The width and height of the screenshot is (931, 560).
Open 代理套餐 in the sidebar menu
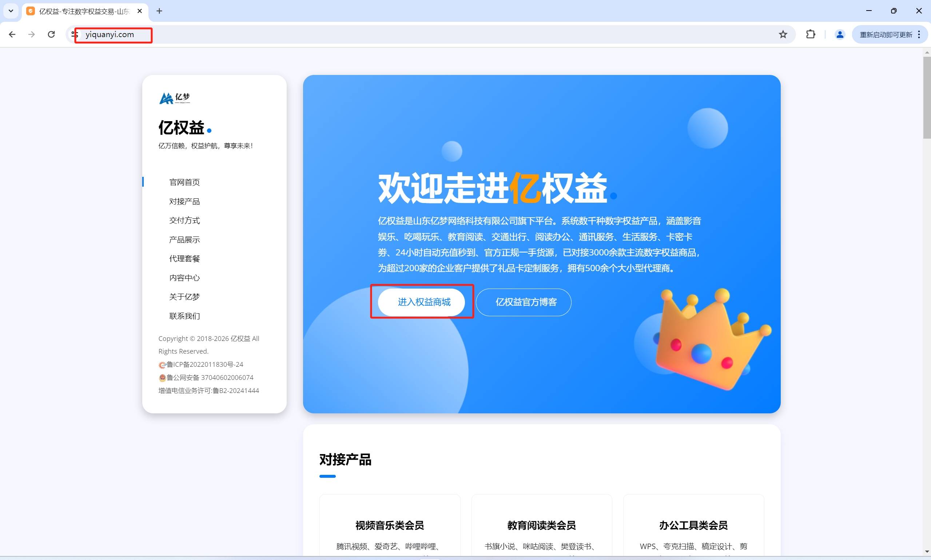(x=184, y=258)
